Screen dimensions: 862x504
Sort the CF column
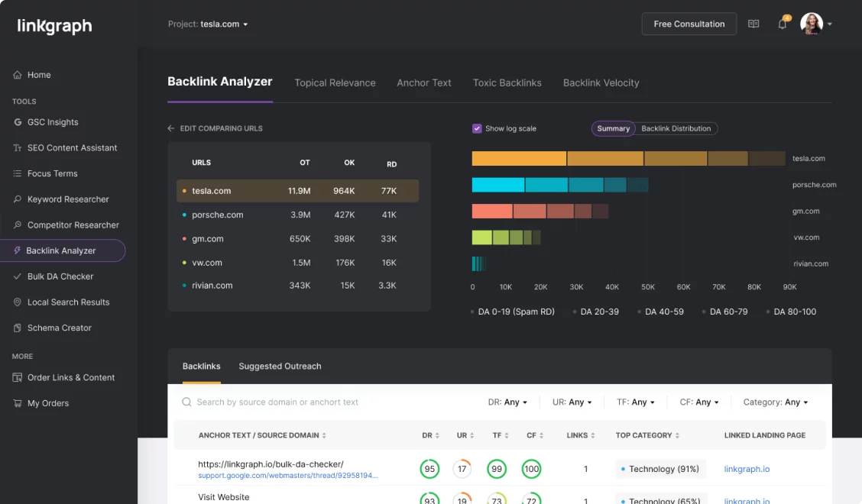[x=541, y=435]
